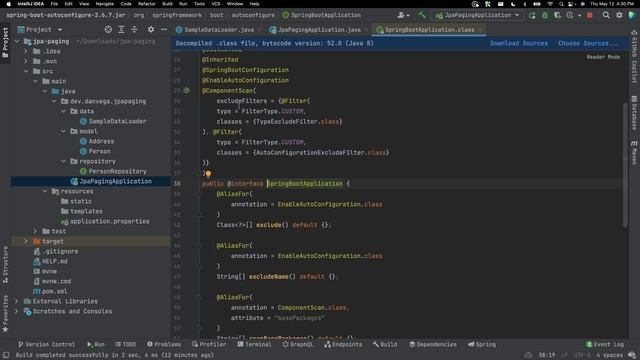The image size is (640, 360).
Task: Click the Debug bug icon
Action: pos(545,15)
